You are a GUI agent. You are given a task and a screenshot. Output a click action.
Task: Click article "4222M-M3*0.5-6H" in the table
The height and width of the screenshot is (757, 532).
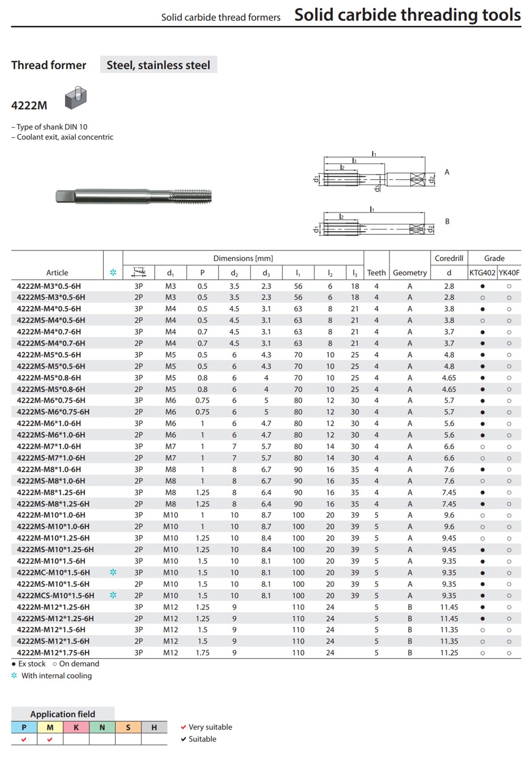tap(49, 286)
